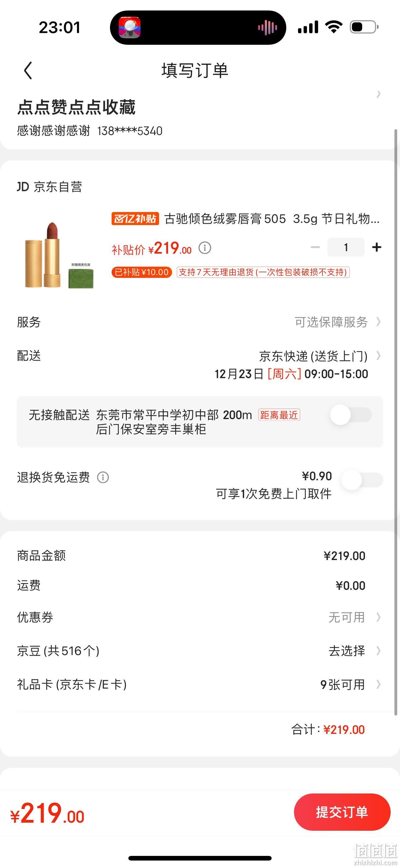Tap the info icon next to 退换货免运费
400x868 pixels.
pyautogui.click(x=103, y=477)
